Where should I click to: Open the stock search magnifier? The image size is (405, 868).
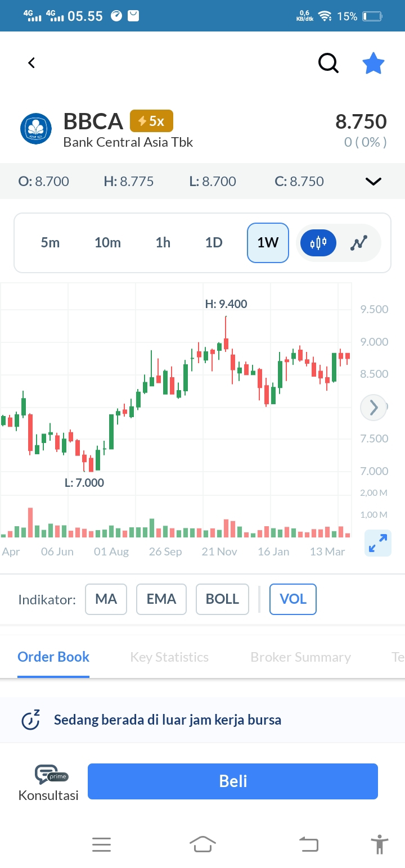[328, 63]
